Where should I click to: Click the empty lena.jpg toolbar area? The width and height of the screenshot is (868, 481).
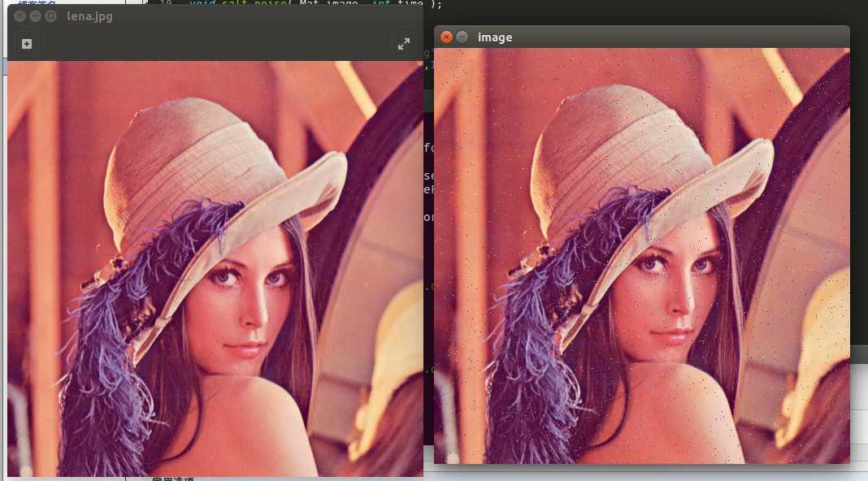click(x=211, y=44)
